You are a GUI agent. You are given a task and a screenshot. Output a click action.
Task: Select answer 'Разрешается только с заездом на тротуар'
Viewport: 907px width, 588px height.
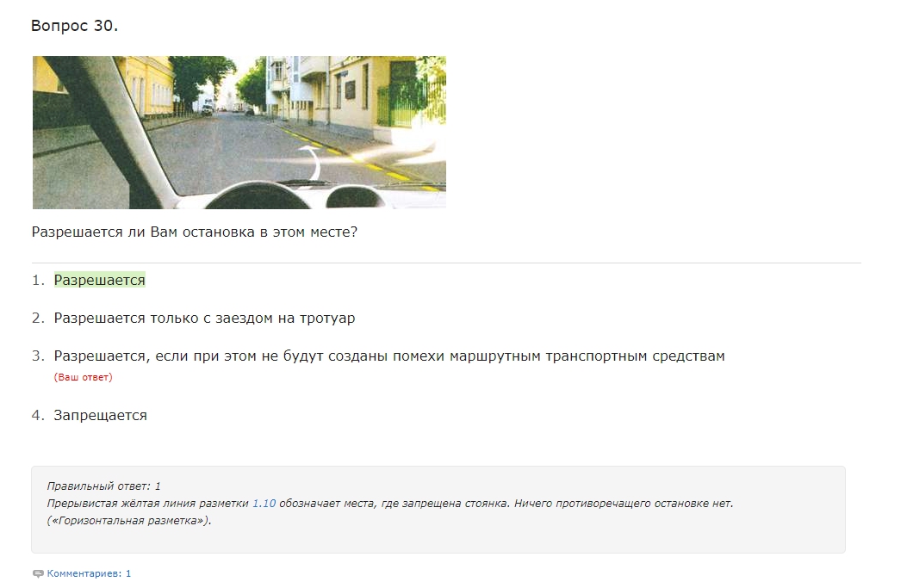[x=204, y=318]
